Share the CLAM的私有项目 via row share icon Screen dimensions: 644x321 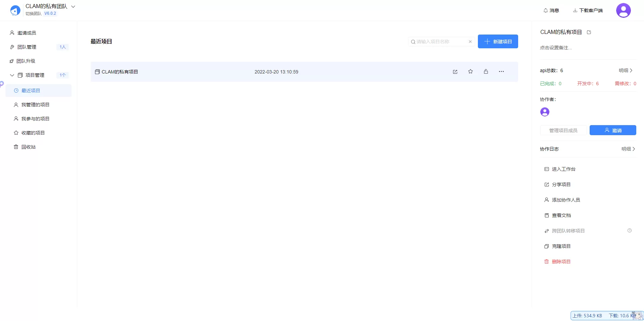click(x=455, y=71)
